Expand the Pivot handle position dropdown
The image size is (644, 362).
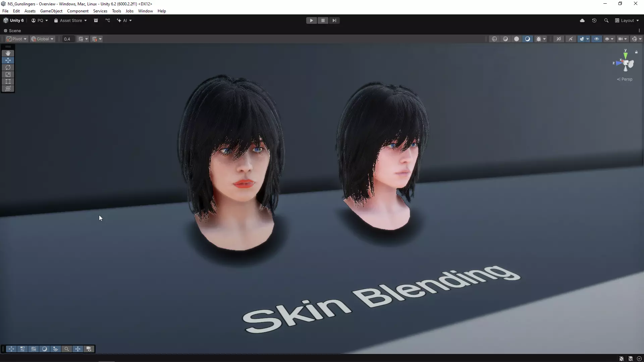click(16, 39)
